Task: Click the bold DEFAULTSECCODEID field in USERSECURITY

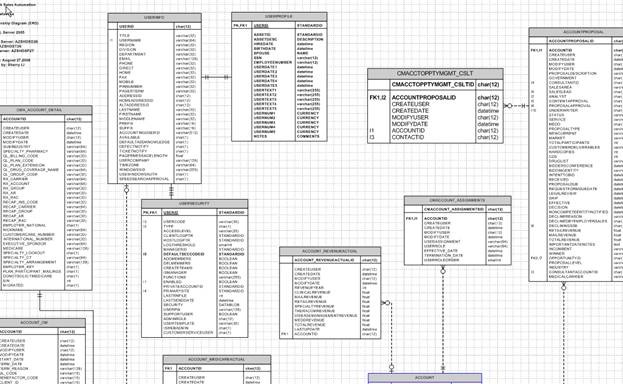Action: (184, 254)
